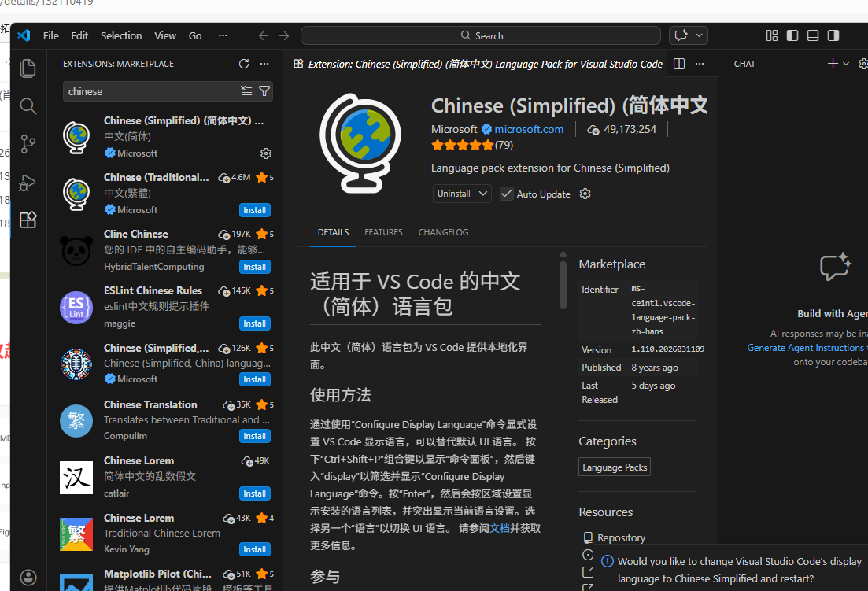868x591 pixels.
Task: Open the File menu
Action: click(x=51, y=35)
